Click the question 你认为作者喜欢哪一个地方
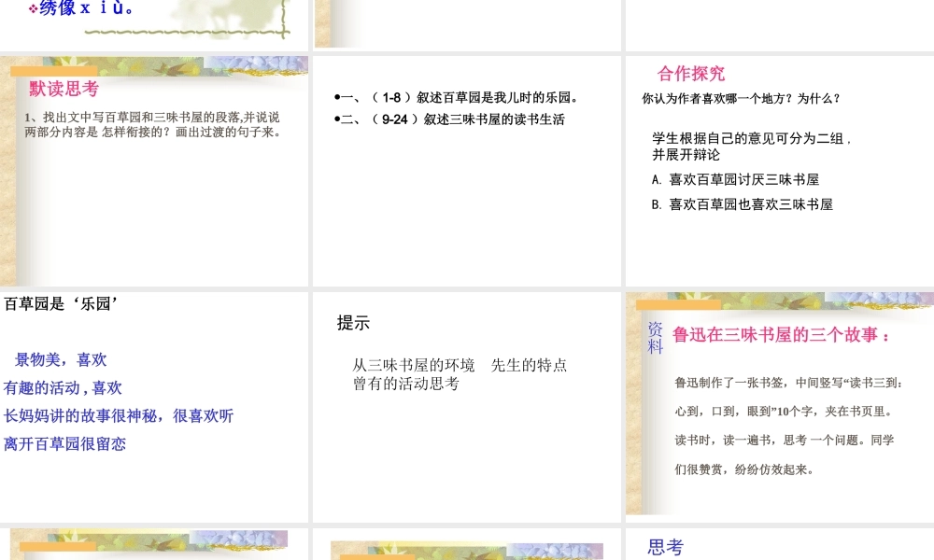Viewport: 934px width, 560px height. (741, 99)
